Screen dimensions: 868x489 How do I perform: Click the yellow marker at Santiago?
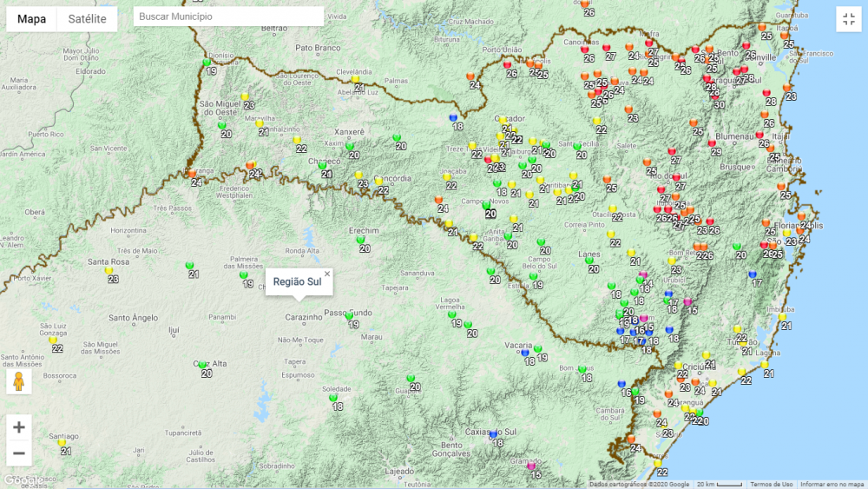[x=62, y=443]
